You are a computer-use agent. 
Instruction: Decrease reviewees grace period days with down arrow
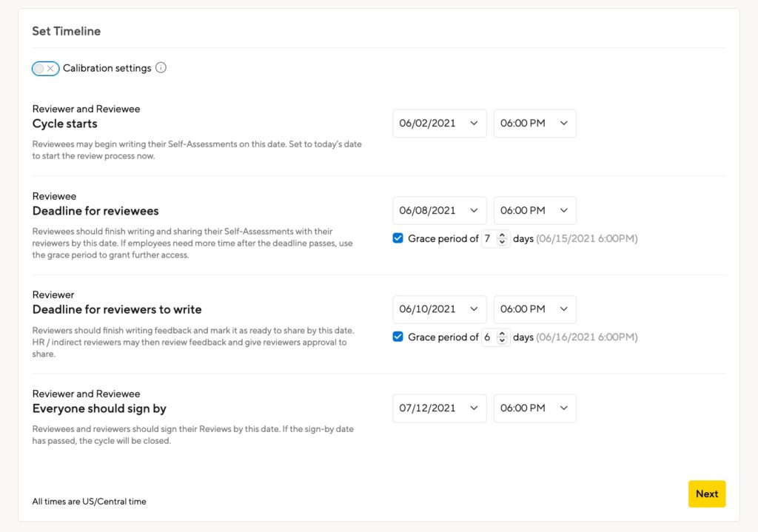pos(503,242)
